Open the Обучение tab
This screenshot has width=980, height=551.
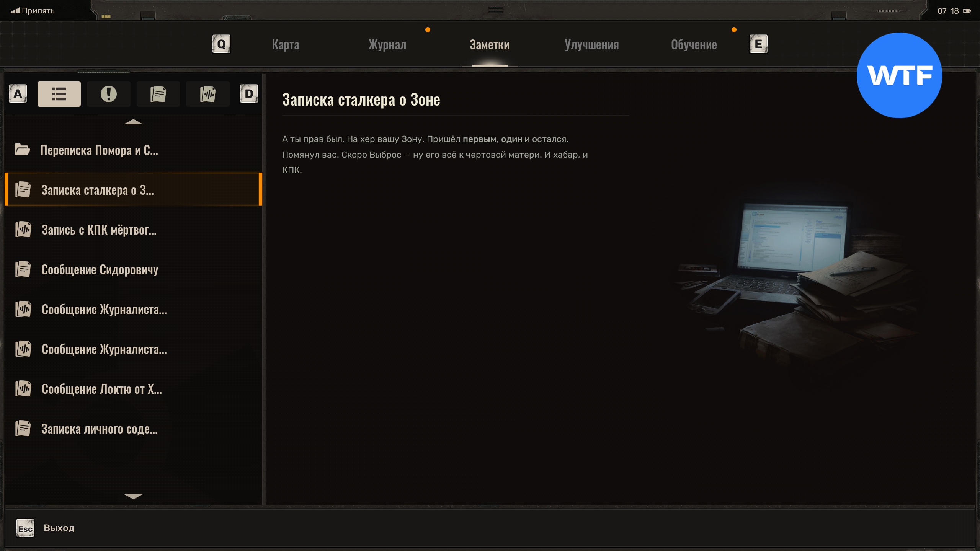(x=694, y=45)
